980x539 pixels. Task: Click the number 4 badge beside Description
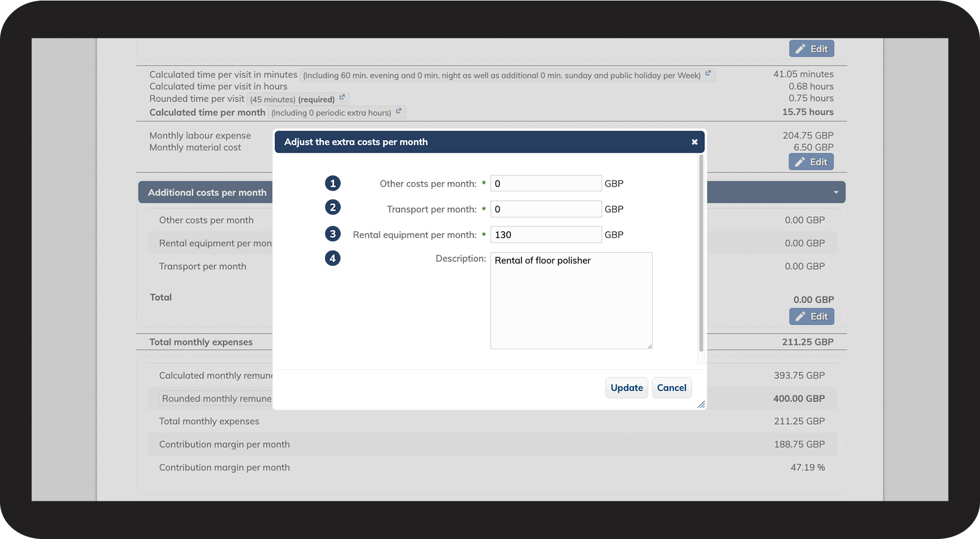pos(333,258)
